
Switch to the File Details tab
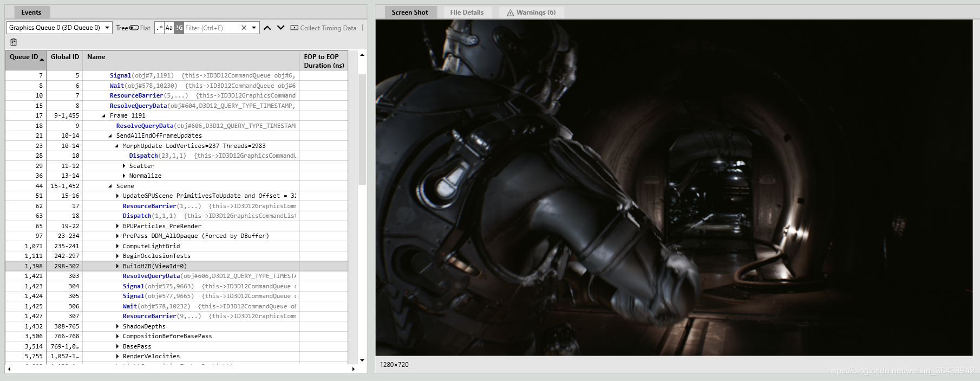[467, 12]
